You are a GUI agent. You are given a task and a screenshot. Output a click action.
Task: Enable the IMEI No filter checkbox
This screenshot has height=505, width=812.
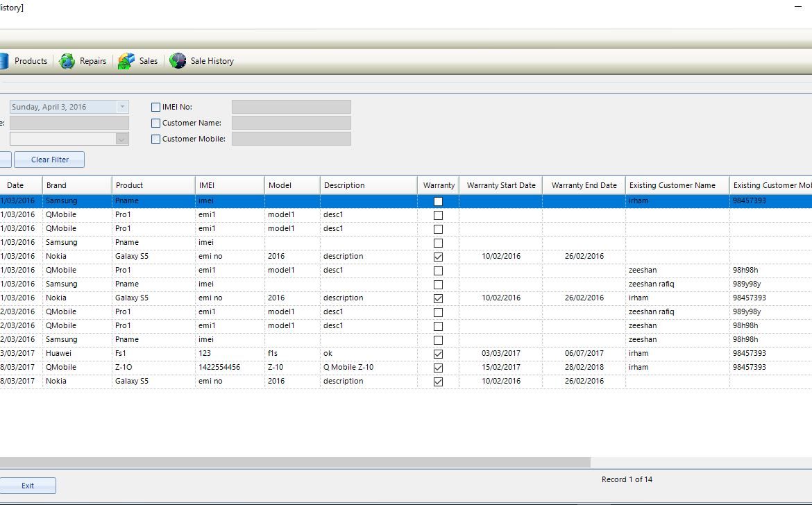[155, 107]
